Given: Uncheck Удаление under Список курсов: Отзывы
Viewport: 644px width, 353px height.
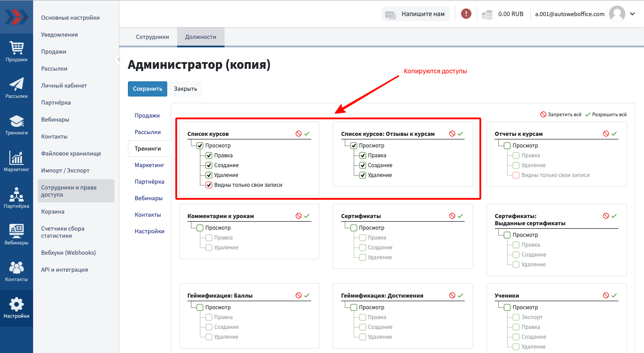Looking at the screenshot, I should tap(363, 175).
